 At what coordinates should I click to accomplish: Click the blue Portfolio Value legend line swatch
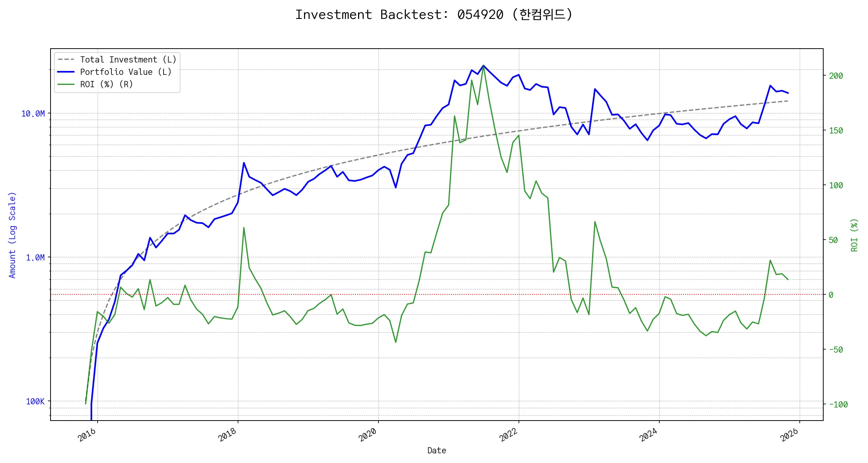click(x=66, y=72)
